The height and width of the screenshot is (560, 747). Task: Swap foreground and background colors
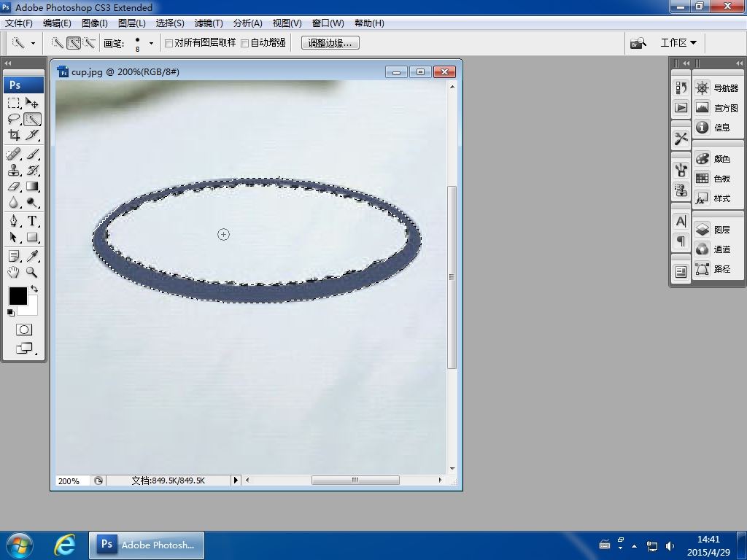pyautogui.click(x=34, y=289)
